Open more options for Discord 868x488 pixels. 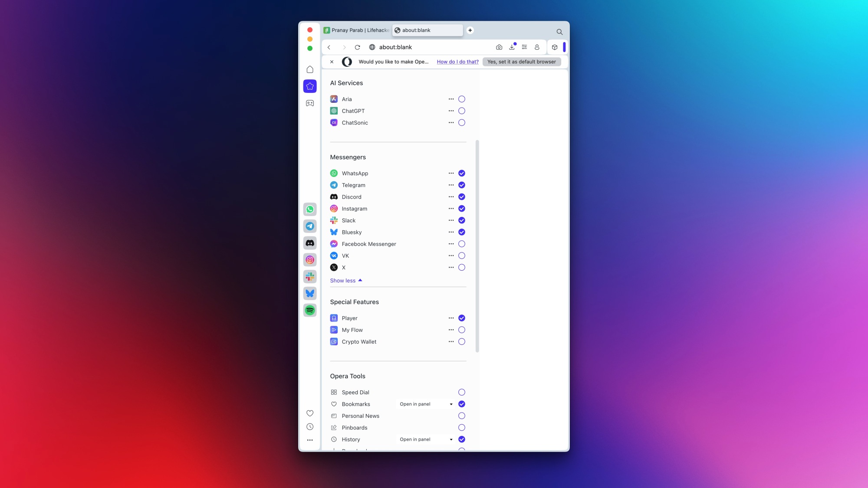(451, 197)
